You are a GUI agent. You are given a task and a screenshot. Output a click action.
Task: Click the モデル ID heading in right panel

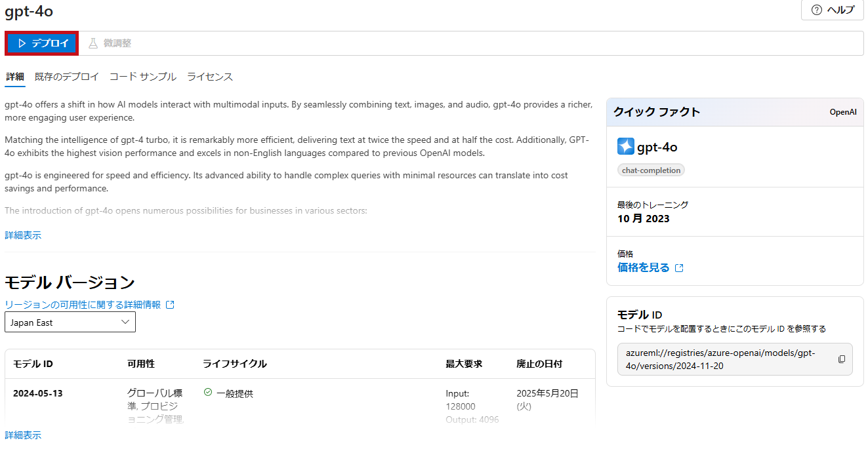[x=640, y=315]
